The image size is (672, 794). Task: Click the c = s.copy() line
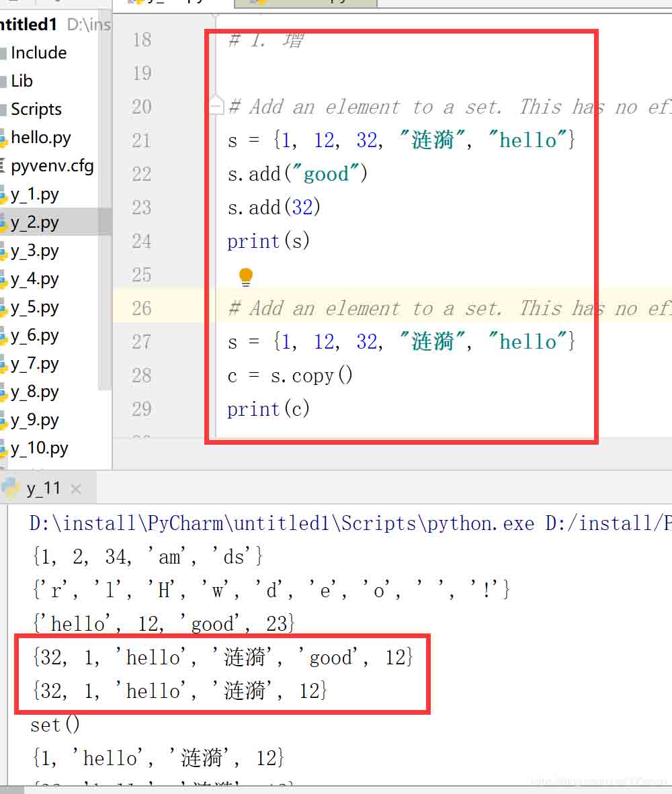click(290, 376)
